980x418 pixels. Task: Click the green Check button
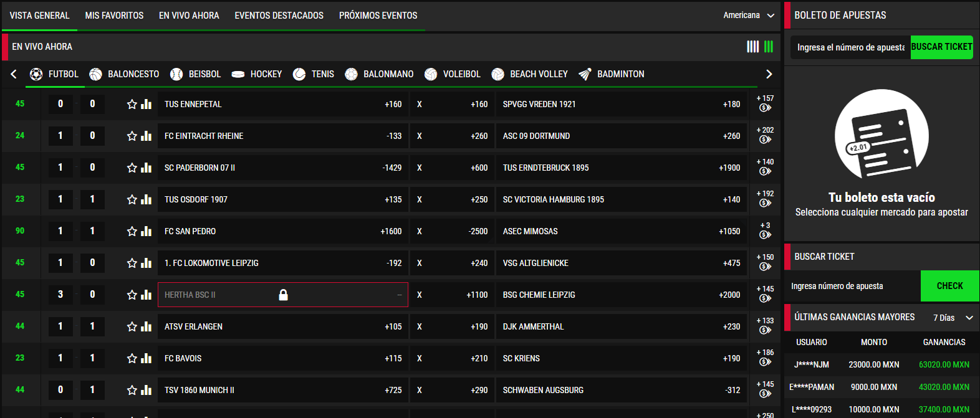click(x=949, y=286)
